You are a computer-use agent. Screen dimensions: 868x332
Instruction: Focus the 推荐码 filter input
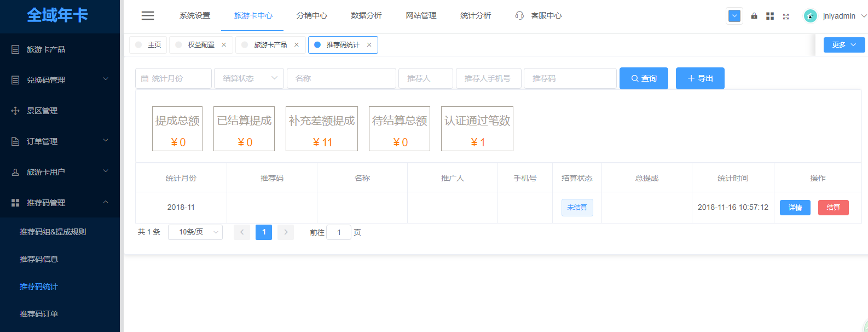(570, 78)
